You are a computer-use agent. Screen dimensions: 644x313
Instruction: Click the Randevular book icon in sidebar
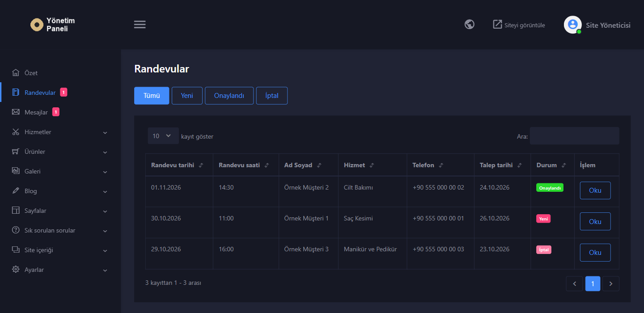(x=16, y=93)
